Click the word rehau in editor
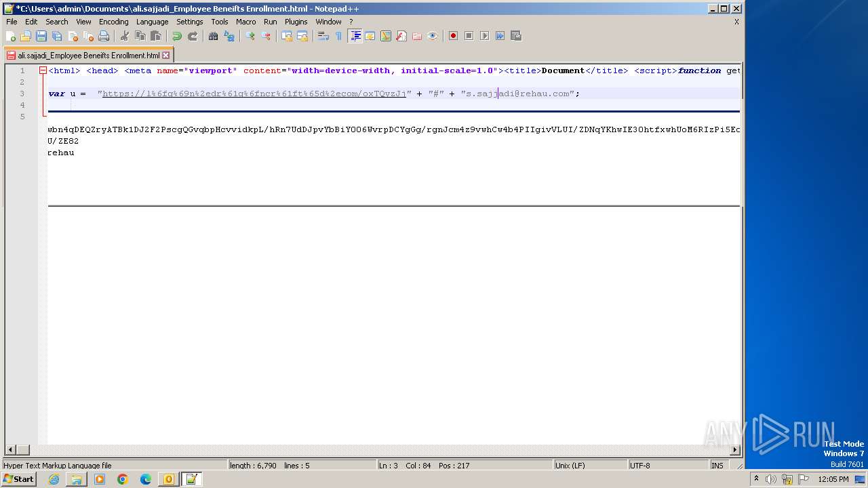Viewport: 868px width, 488px height. click(60, 152)
